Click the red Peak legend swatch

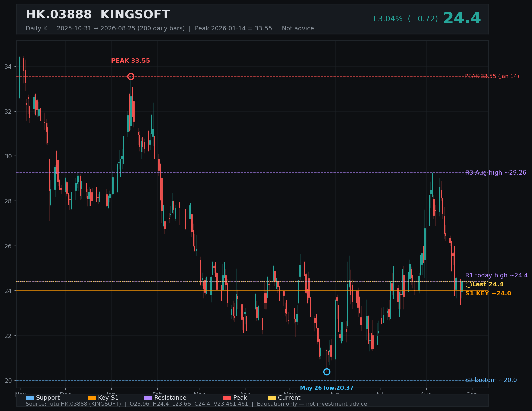click(x=227, y=398)
